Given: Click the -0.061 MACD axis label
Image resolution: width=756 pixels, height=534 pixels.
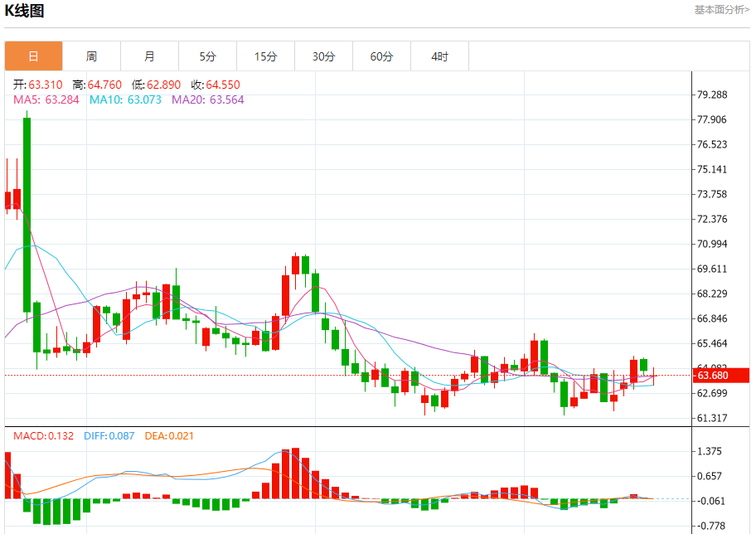Looking at the screenshot, I should [x=710, y=501].
